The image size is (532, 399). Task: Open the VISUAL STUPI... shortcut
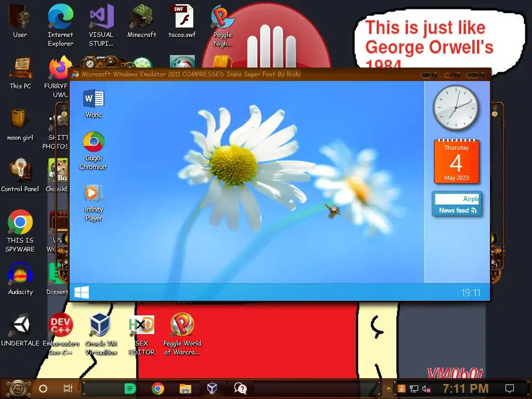point(101,25)
